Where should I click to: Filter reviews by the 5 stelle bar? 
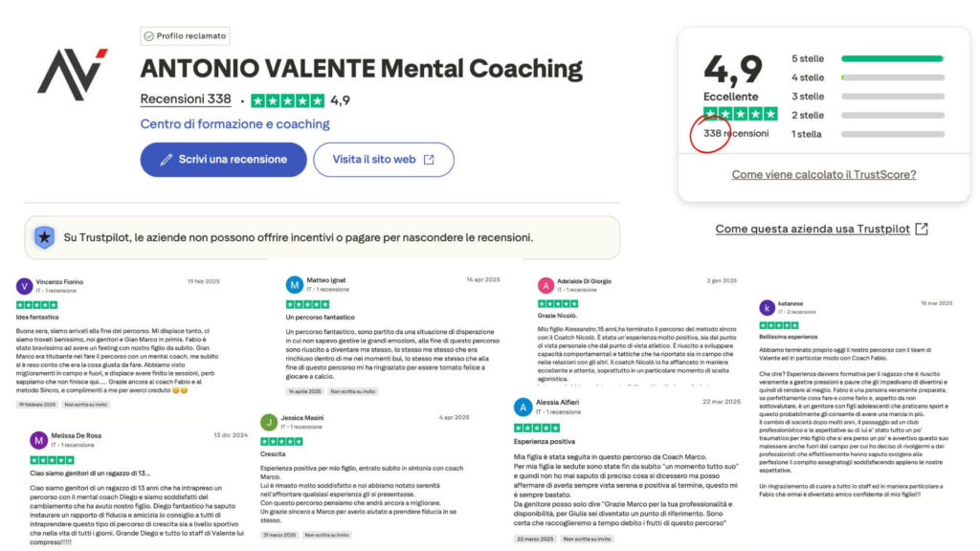pyautogui.click(x=892, y=58)
